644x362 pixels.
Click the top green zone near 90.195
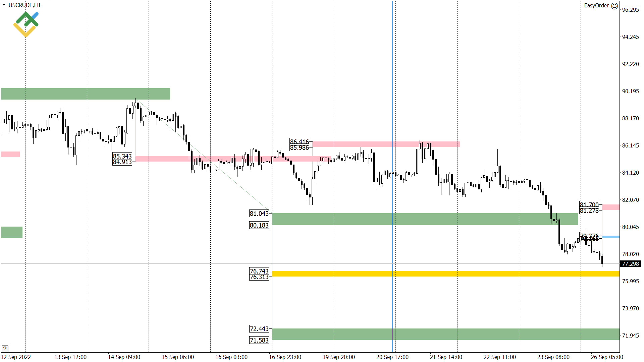coord(85,94)
